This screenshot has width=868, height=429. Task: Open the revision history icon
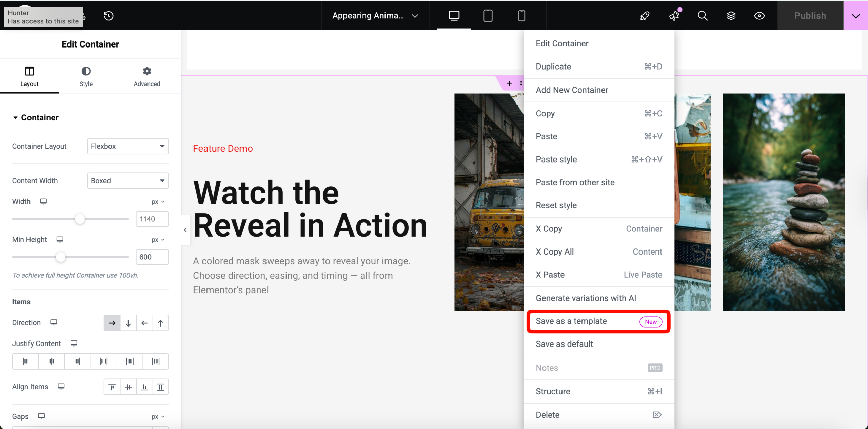pos(108,16)
